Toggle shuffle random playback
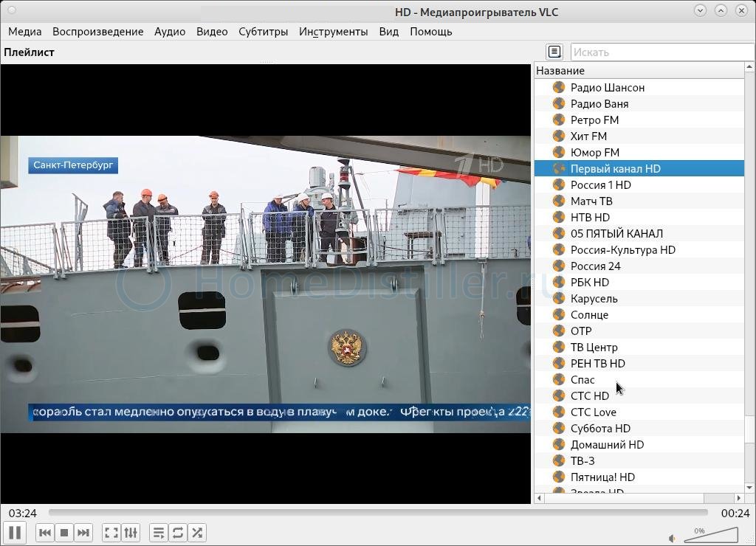 pos(196,533)
